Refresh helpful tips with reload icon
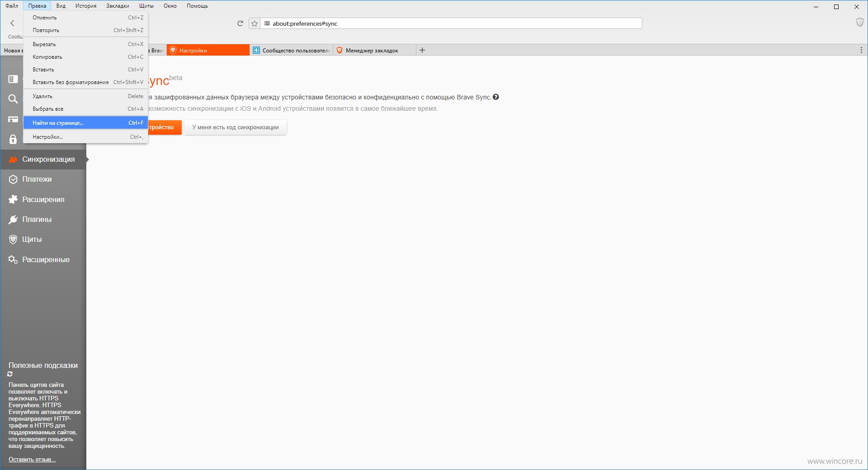The height and width of the screenshot is (470, 868). point(10,374)
